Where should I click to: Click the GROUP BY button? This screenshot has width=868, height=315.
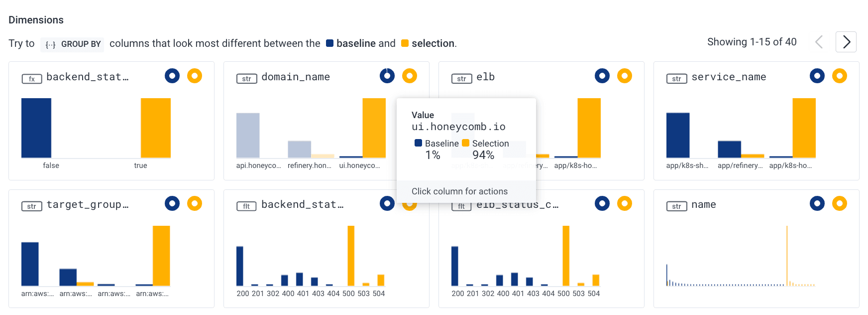point(73,44)
